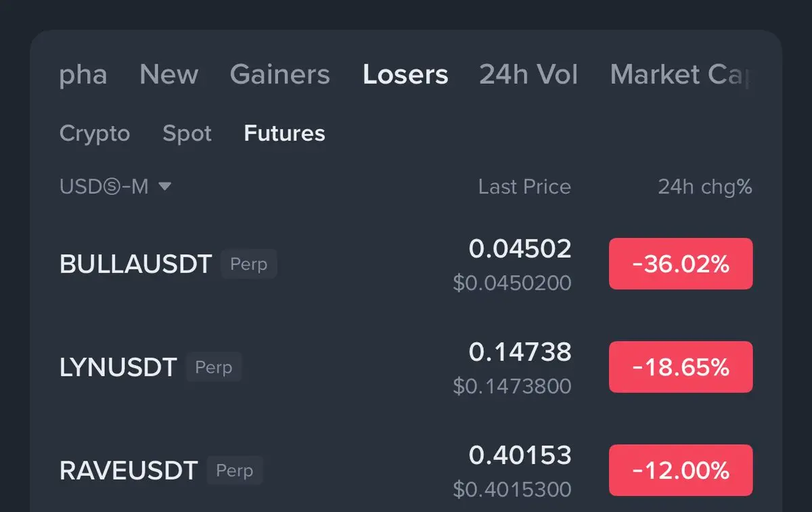
Task: Sort by the 24h chg% column header
Action: (x=704, y=187)
